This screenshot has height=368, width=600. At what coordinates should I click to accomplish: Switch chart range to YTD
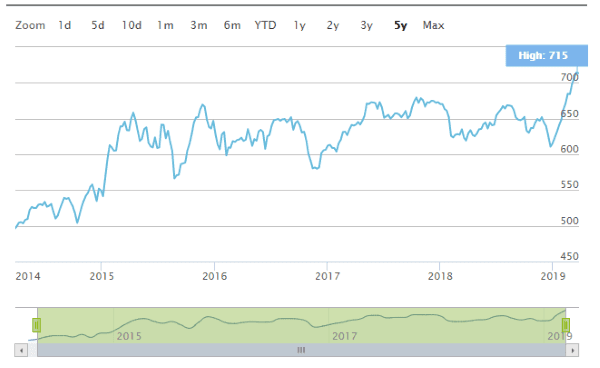coord(265,25)
